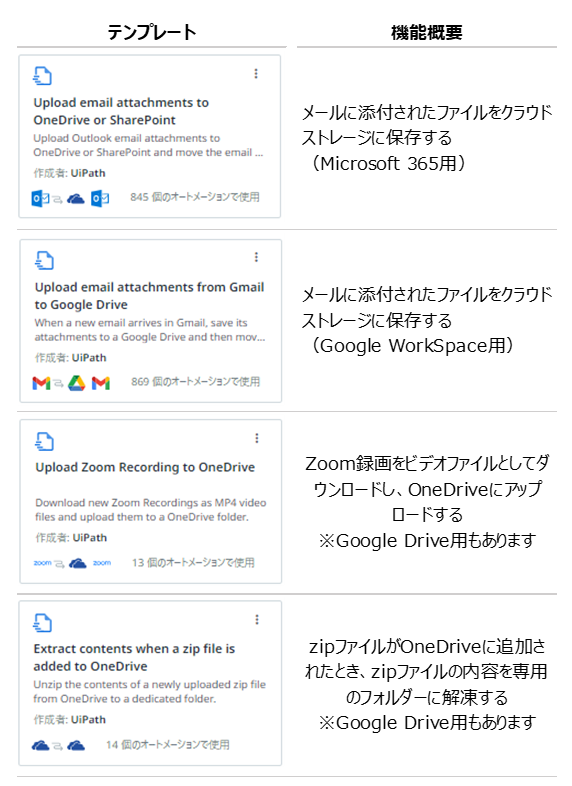
Task: Click the first Zoom logo on the Zoom Recording card
Action: click(x=43, y=563)
